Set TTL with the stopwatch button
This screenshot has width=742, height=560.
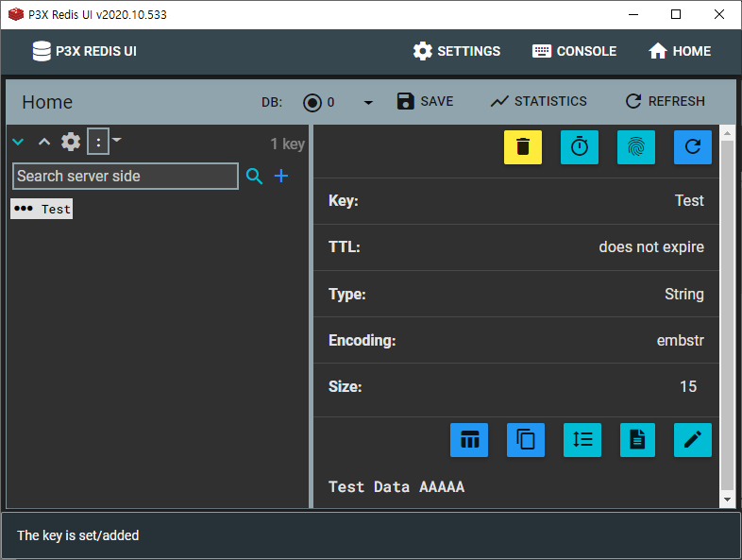tap(580, 147)
